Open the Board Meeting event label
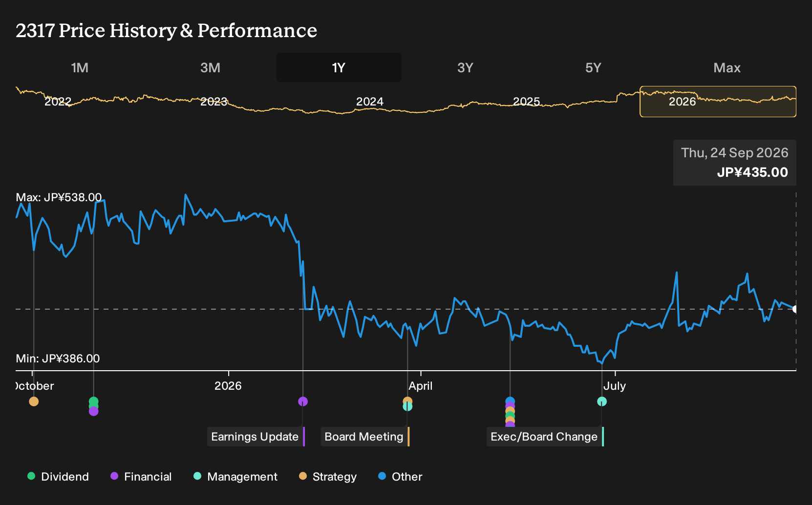The width and height of the screenshot is (812, 505). click(365, 437)
